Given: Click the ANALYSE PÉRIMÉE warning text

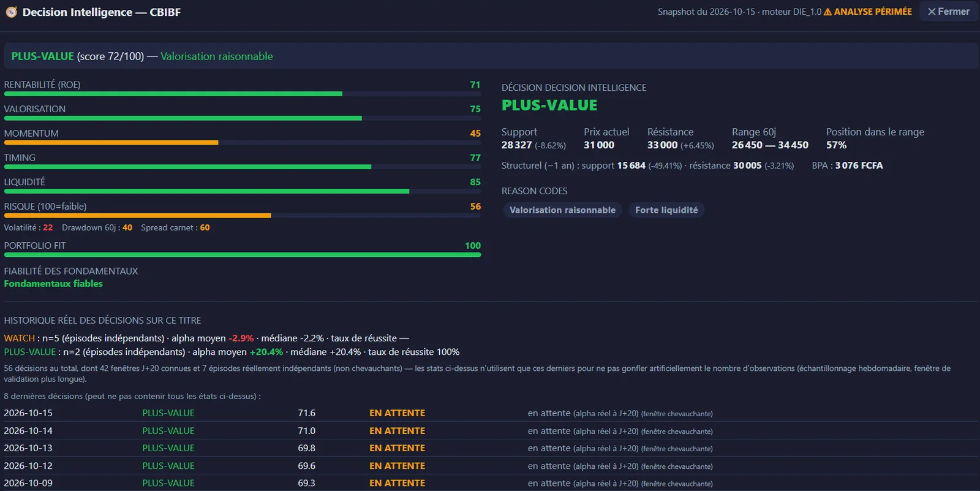Looking at the screenshot, I should [873, 12].
